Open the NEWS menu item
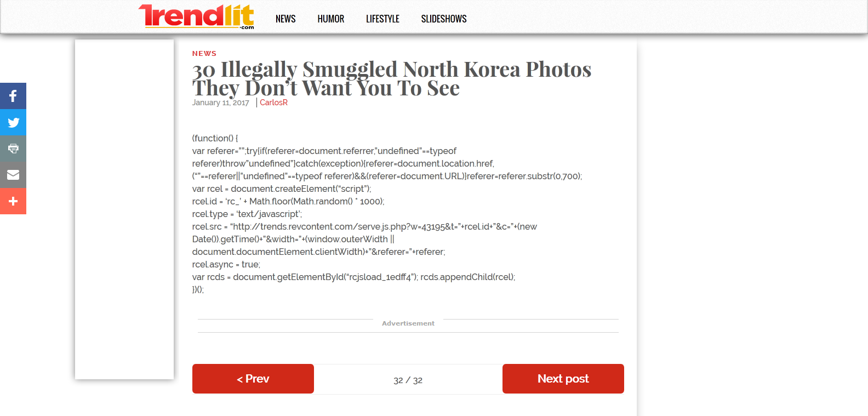The height and width of the screenshot is (416, 868). pyautogui.click(x=285, y=19)
